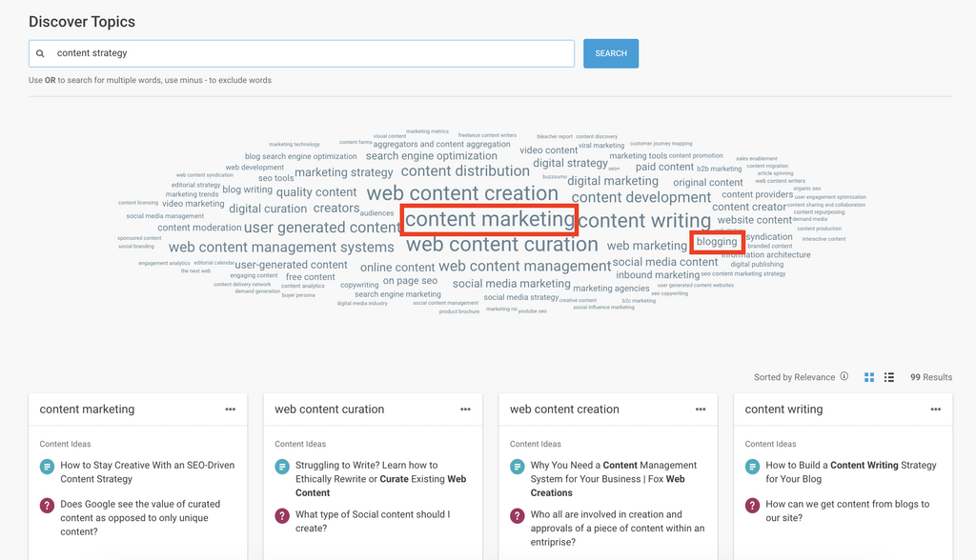Switch to grid view layout
The width and height of the screenshot is (976, 560).
click(x=869, y=377)
